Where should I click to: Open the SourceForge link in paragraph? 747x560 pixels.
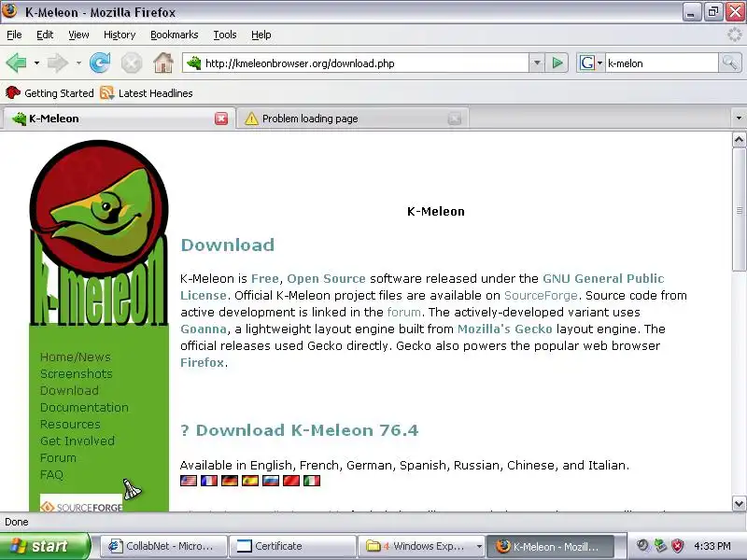[x=541, y=295]
